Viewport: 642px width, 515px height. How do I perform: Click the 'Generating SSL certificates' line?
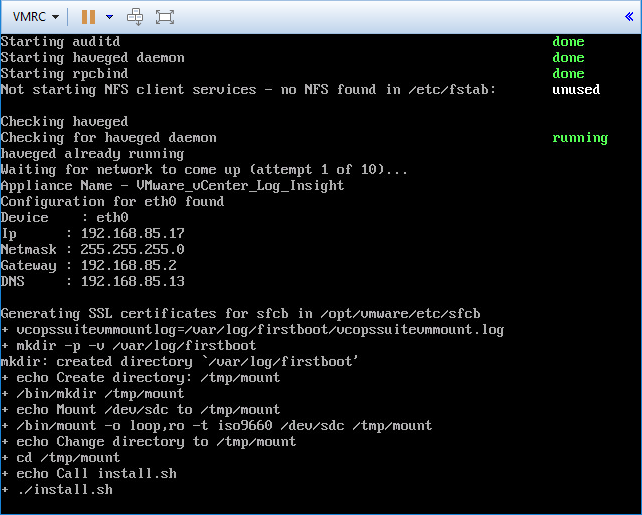tap(240, 313)
